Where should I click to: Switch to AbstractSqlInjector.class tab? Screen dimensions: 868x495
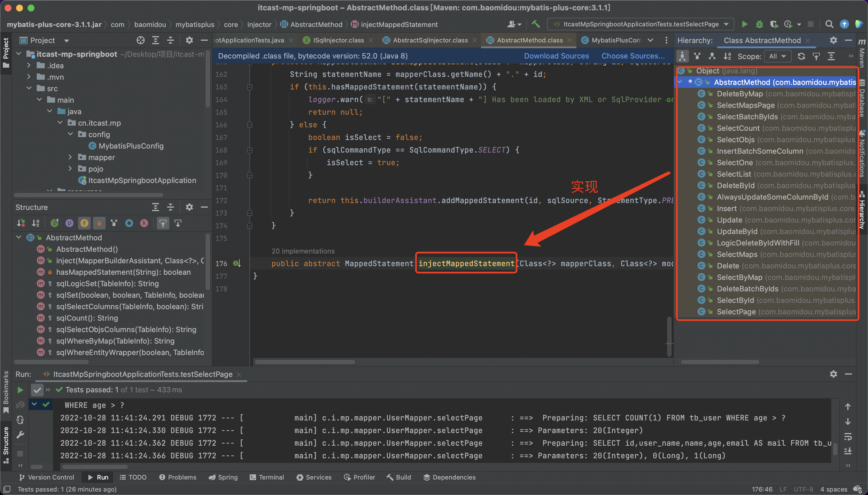(x=430, y=40)
